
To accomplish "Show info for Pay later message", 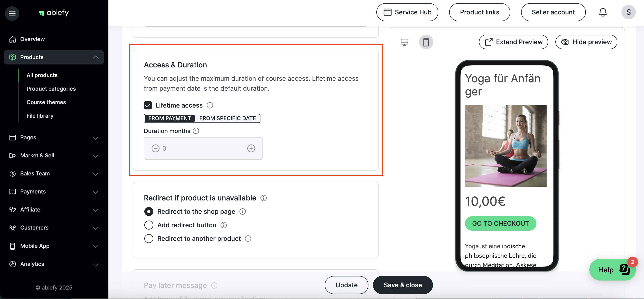I will coord(214,285).
